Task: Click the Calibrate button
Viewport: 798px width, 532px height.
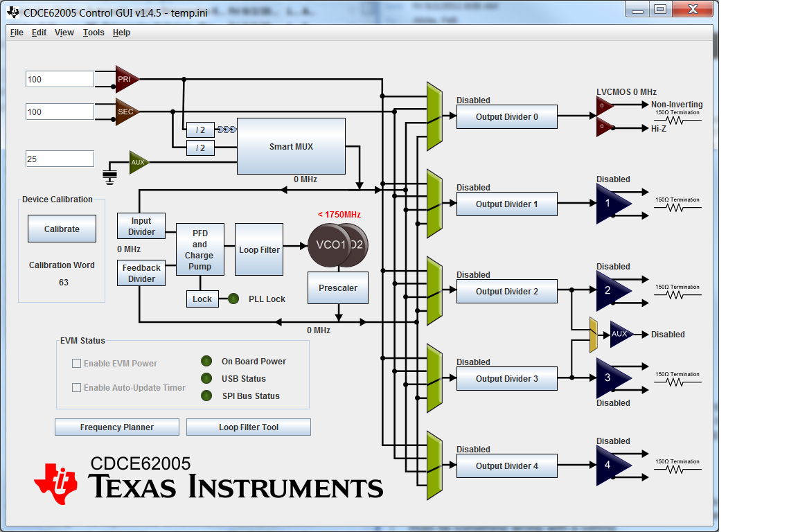Action: [62, 229]
